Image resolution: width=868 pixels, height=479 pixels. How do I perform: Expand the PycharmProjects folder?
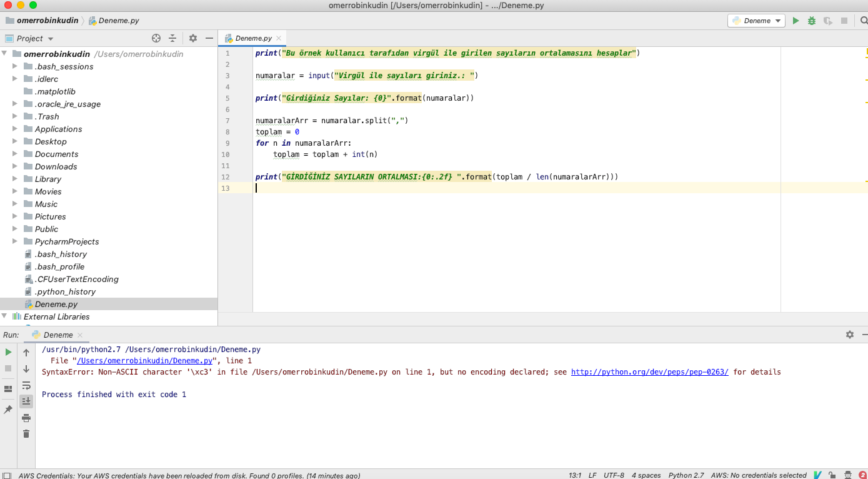pos(15,241)
